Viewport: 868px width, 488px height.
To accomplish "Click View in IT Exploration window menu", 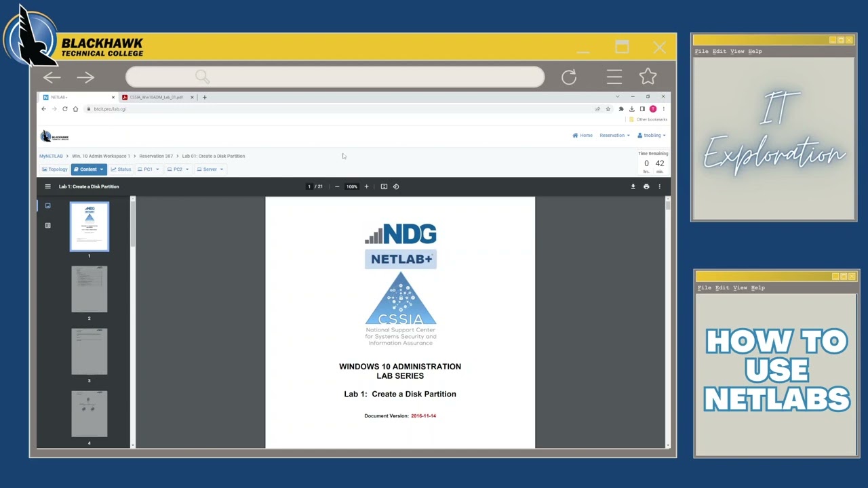I will 737,52.
